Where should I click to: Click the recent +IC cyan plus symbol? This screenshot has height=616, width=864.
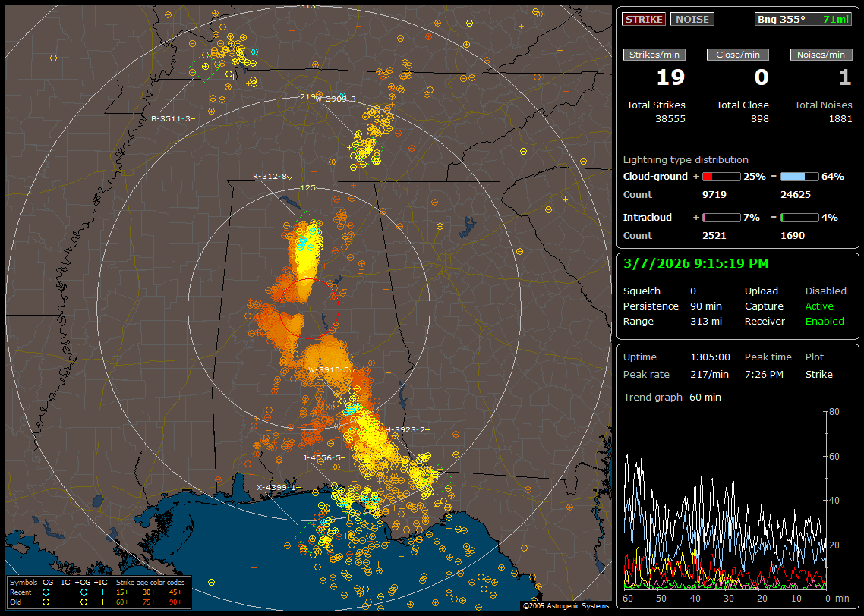[102, 592]
